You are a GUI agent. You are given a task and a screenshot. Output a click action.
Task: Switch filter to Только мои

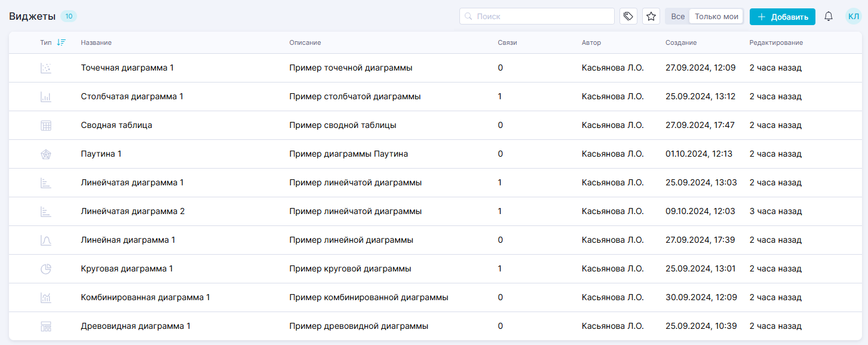(x=716, y=16)
